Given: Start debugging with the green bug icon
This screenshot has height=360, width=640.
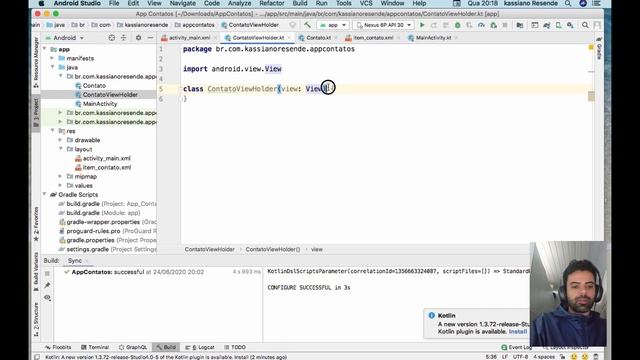Looking at the screenshot, I should pyautogui.click(x=458, y=25).
